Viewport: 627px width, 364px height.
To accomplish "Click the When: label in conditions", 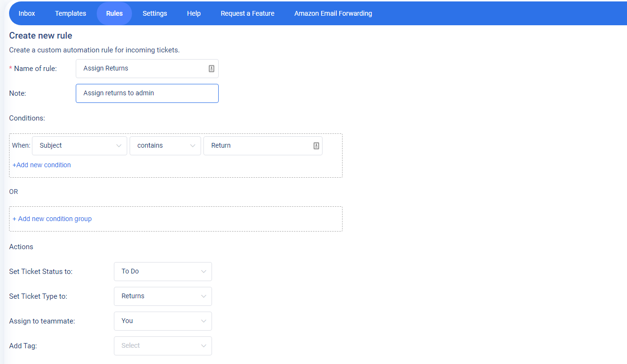I will click(x=21, y=146).
